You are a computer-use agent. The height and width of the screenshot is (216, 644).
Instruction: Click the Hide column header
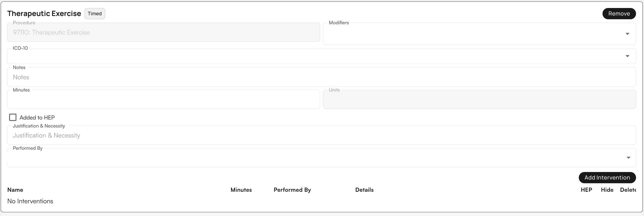[607, 190]
